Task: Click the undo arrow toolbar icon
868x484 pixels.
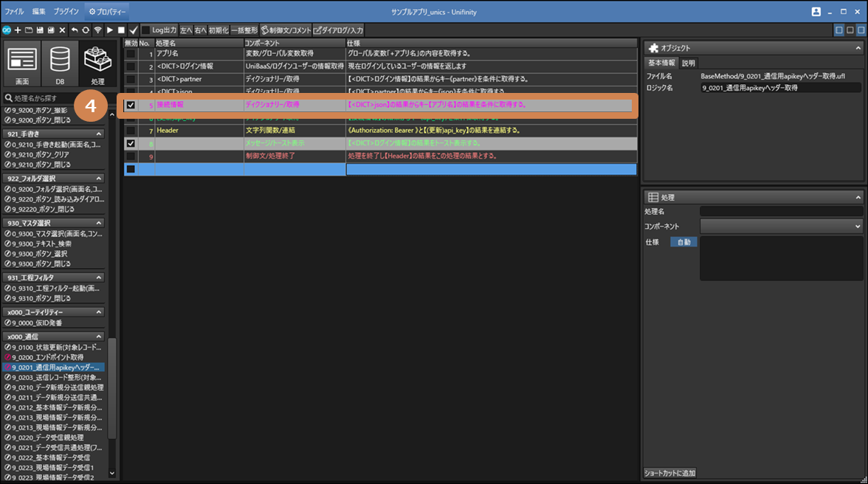Action: click(x=75, y=30)
